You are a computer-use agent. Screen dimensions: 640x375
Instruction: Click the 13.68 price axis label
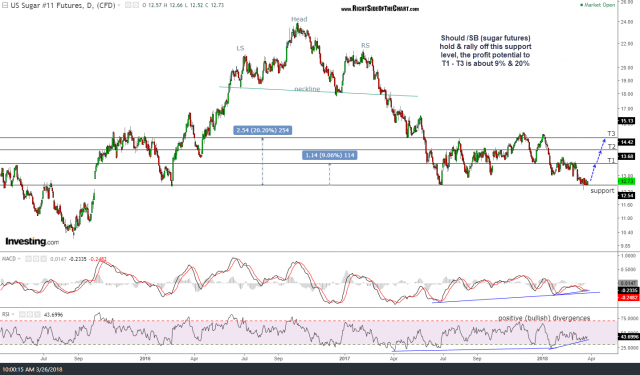click(627, 156)
